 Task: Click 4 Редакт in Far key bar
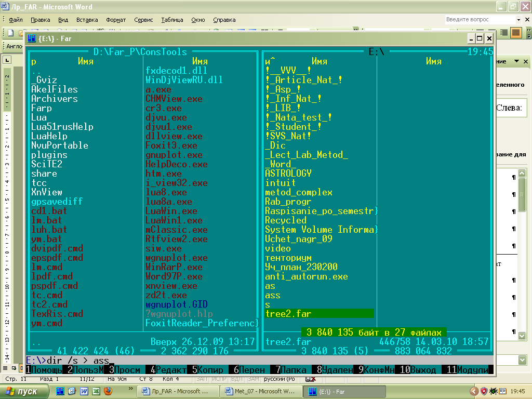point(168,369)
